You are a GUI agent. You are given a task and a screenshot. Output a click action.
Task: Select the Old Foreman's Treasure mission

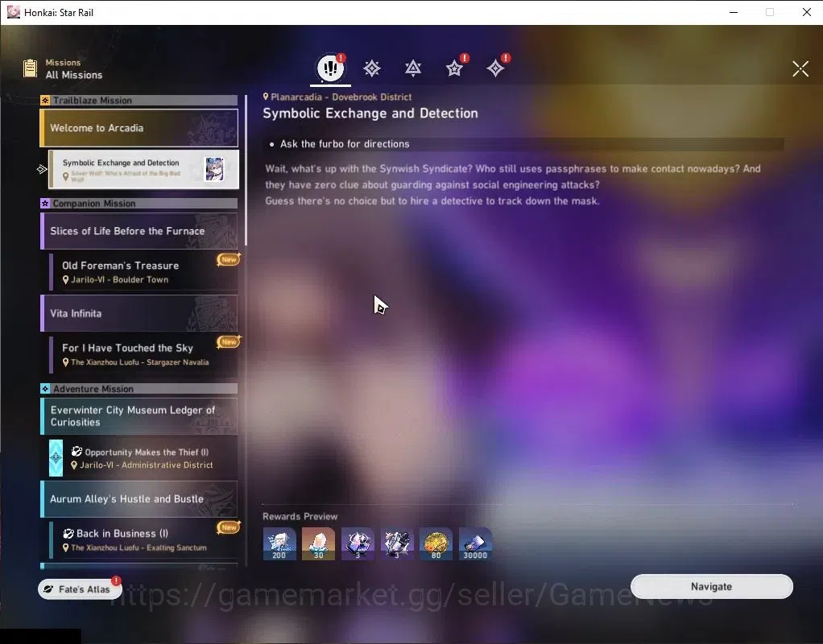click(143, 272)
